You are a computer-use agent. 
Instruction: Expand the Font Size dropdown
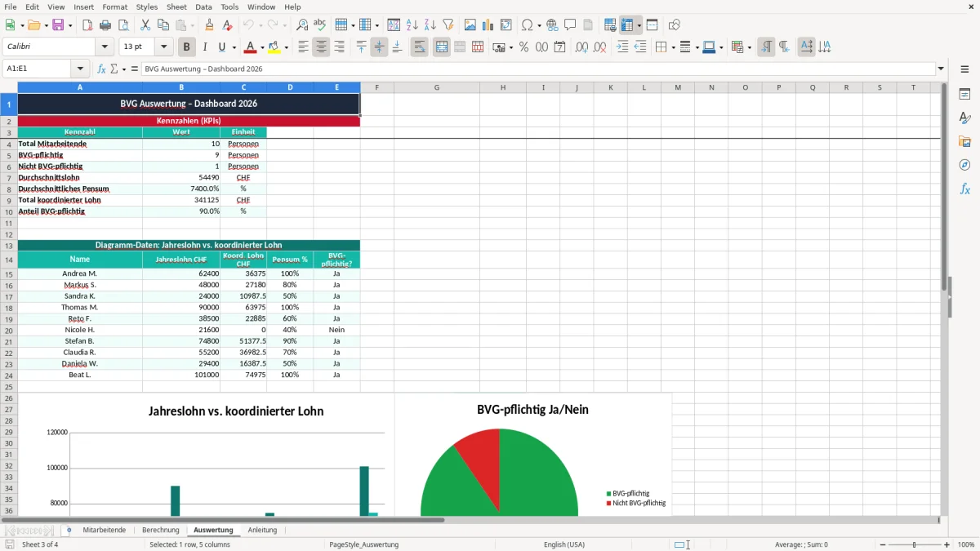pos(164,47)
